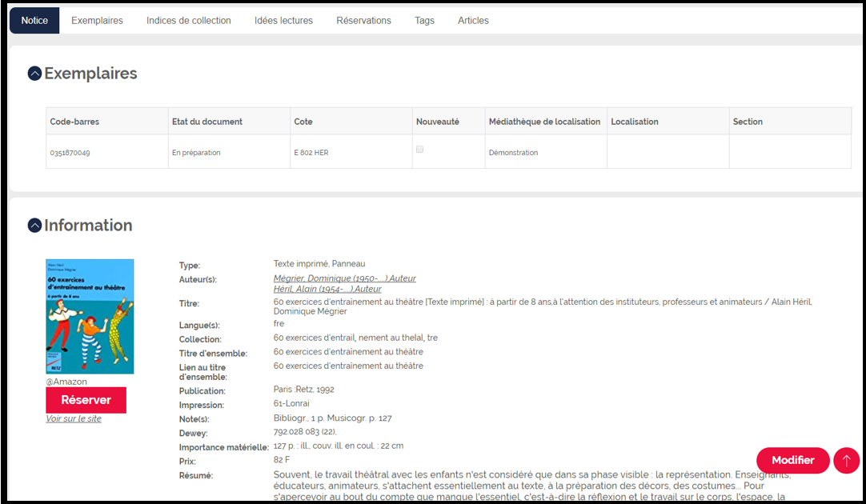Click the Modifier button

click(793, 460)
